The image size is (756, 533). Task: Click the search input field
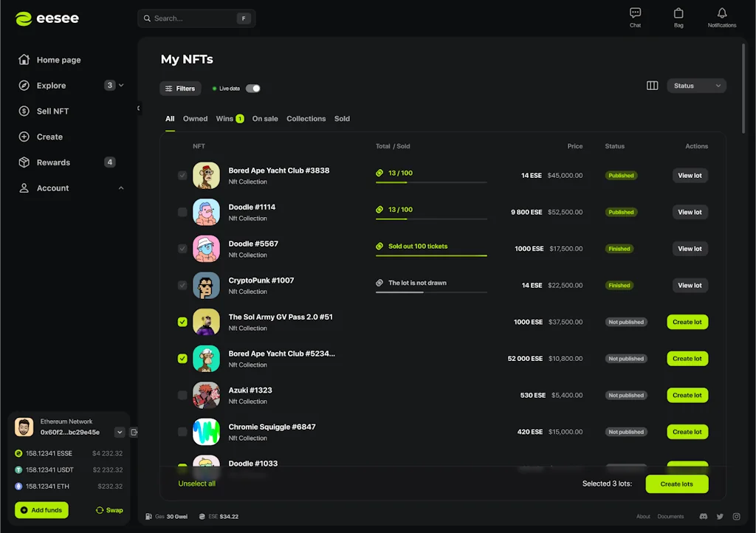tap(192, 18)
